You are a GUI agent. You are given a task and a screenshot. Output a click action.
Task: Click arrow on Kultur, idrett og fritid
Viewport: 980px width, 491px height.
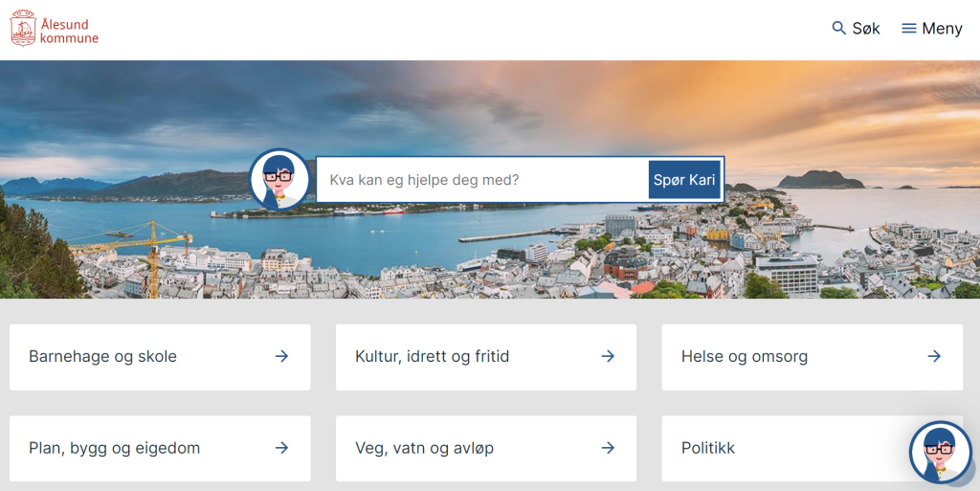tap(608, 356)
